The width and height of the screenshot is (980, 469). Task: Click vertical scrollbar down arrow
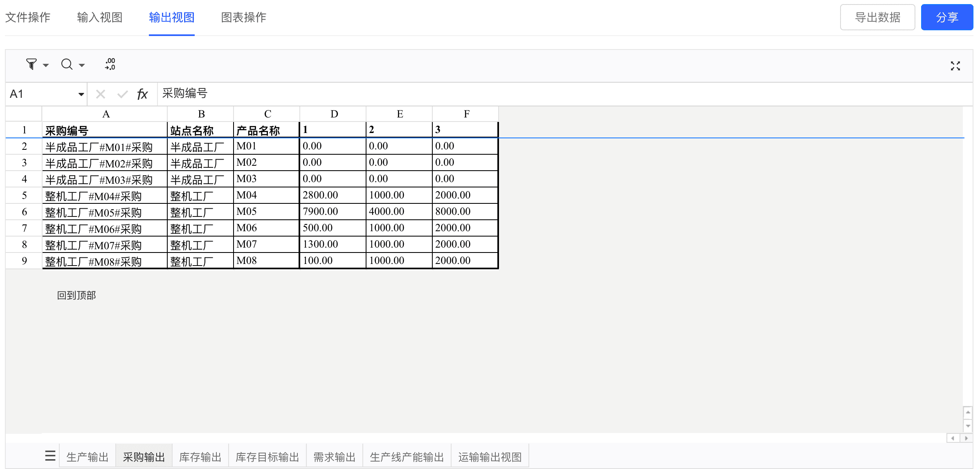(968, 426)
